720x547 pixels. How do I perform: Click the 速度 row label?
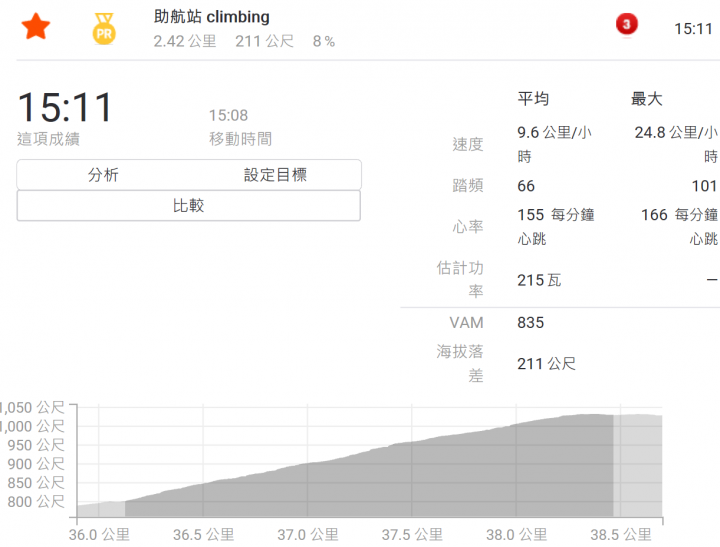click(468, 145)
